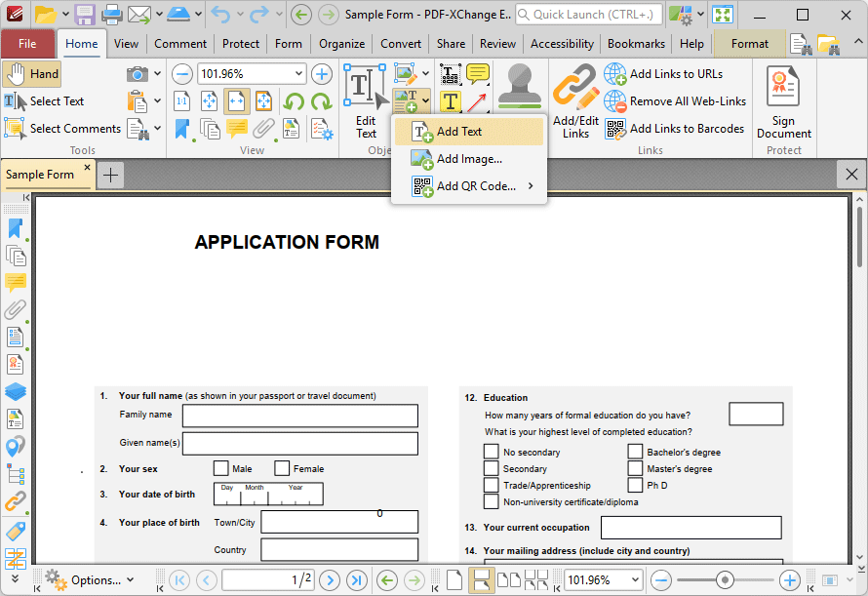This screenshot has width=868, height=596.
Task: Switch to the Comment ribbon tab
Action: (x=180, y=44)
